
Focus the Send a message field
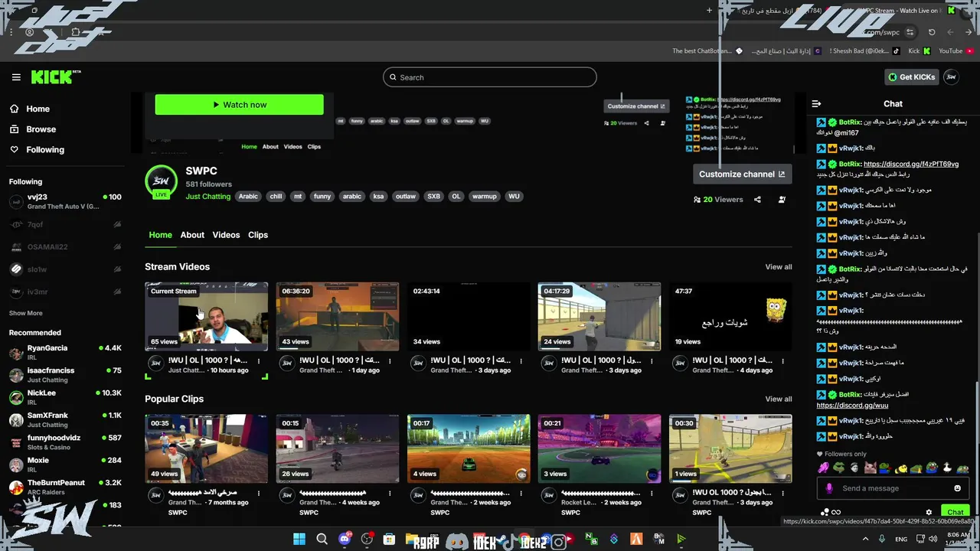(x=893, y=488)
